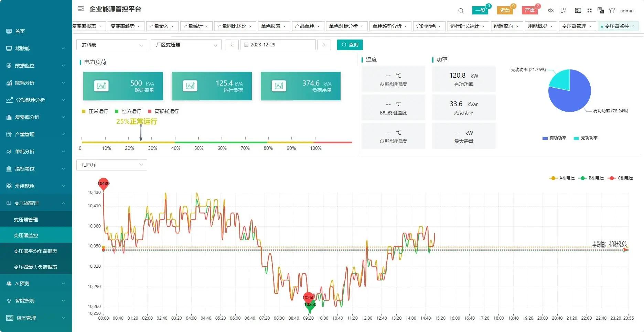This screenshot has width=644, height=332.
Task: Open 变压器平均负荷报表 submenu item
Action: [x=36, y=251]
